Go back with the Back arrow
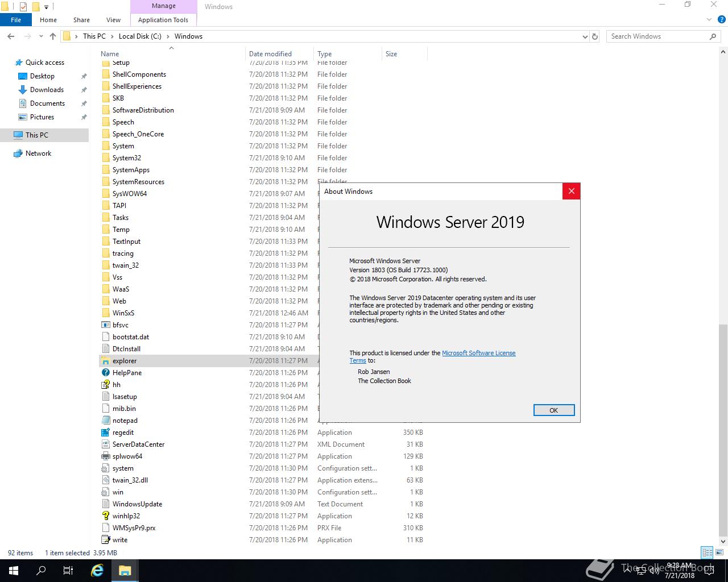The image size is (728, 582). point(11,36)
